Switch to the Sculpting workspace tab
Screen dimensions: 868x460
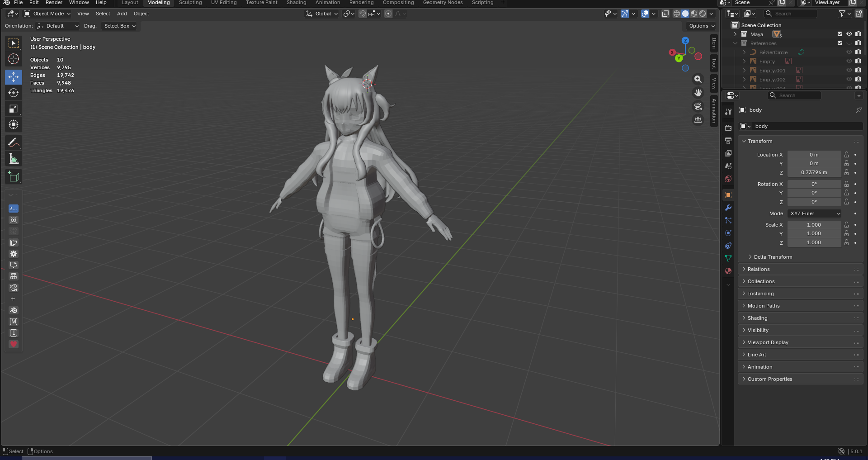coord(190,3)
